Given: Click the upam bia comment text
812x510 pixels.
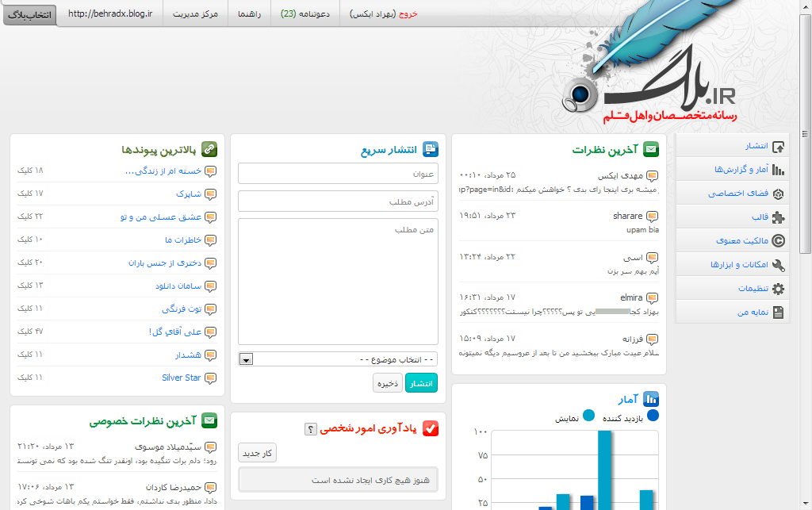Looking at the screenshot, I should [642, 230].
